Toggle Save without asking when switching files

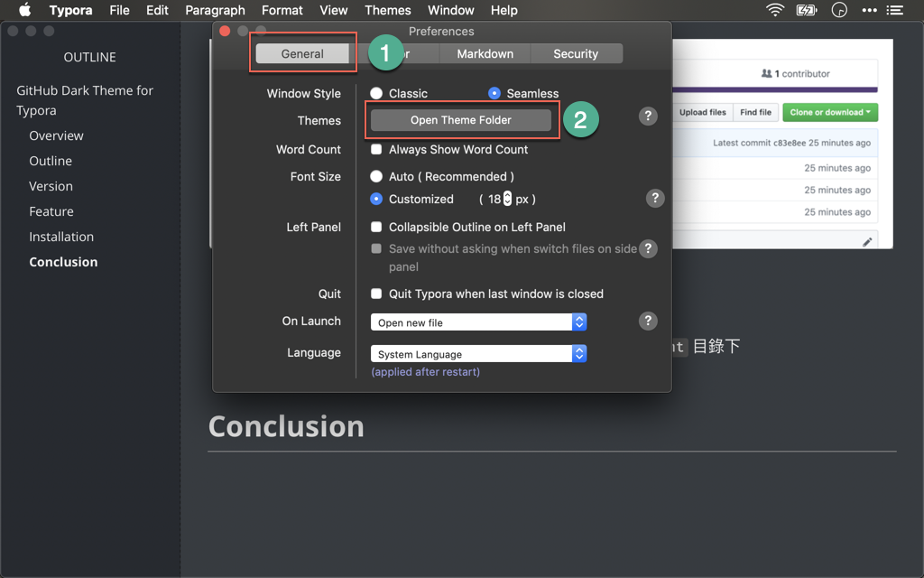point(376,248)
